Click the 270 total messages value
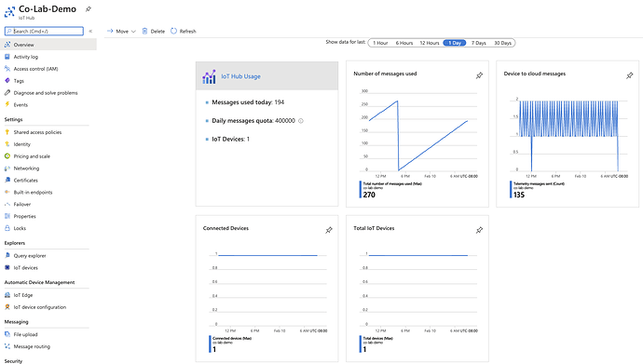This screenshot has height=364, width=643. click(x=369, y=195)
